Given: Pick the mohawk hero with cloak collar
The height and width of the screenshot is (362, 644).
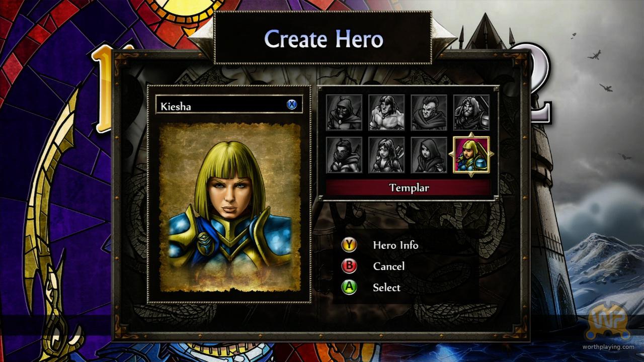Looking at the screenshot, I should click(429, 113).
